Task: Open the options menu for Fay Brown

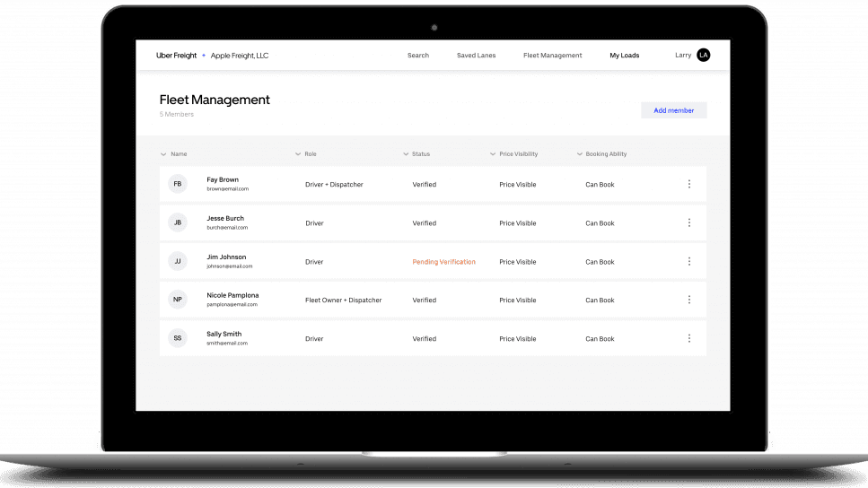Action: (x=689, y=184)
